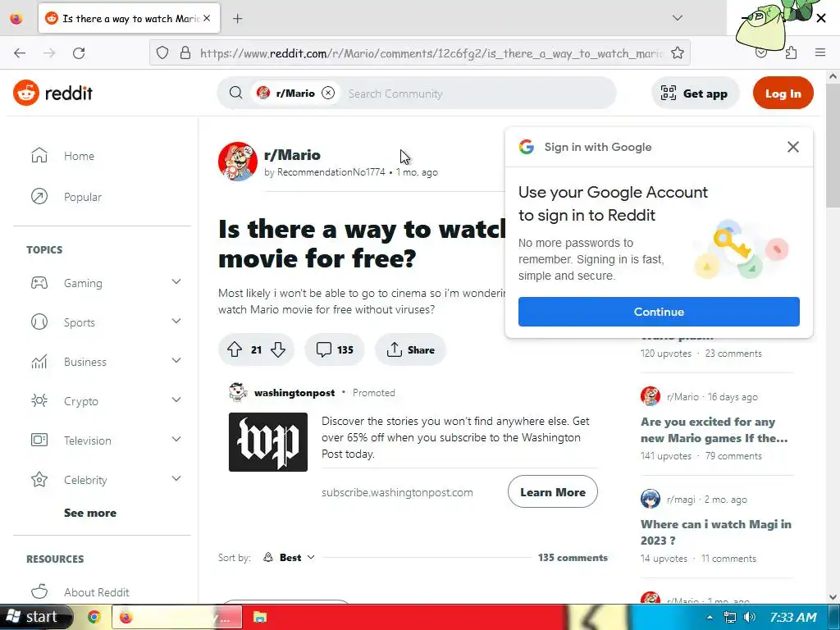Close the Reddit tab
840x630 pixels.
207,18
